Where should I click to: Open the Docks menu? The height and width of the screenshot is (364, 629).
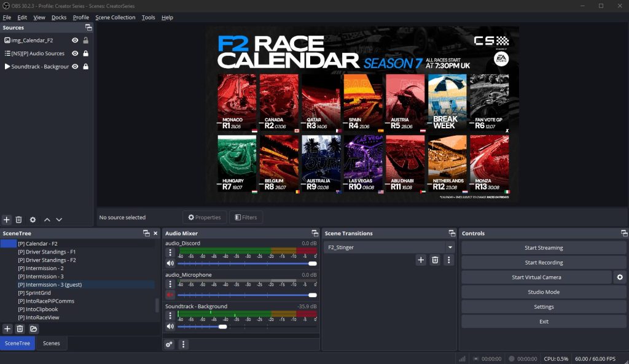(x=59, y=17)
